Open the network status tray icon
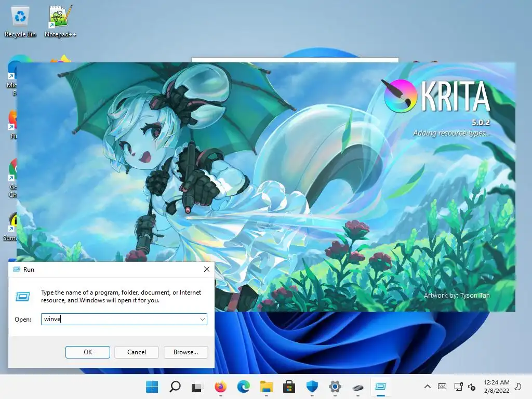This screenshot has height=399, width=532. click(458, 387)
